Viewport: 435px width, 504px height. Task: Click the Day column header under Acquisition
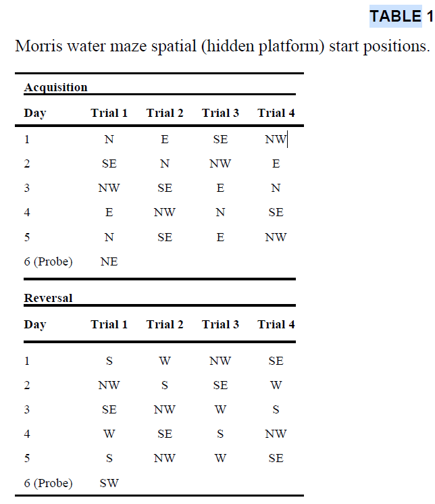click(35, 113)
